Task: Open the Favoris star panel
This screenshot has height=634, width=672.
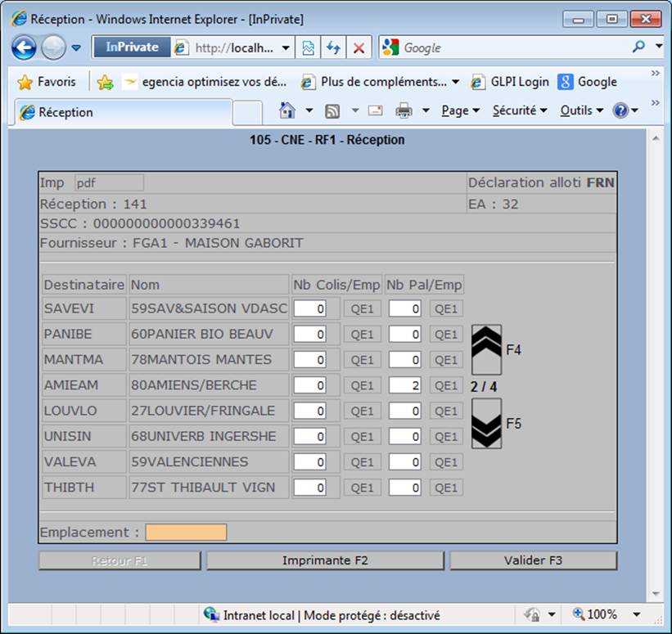Action: click(47, 82)
